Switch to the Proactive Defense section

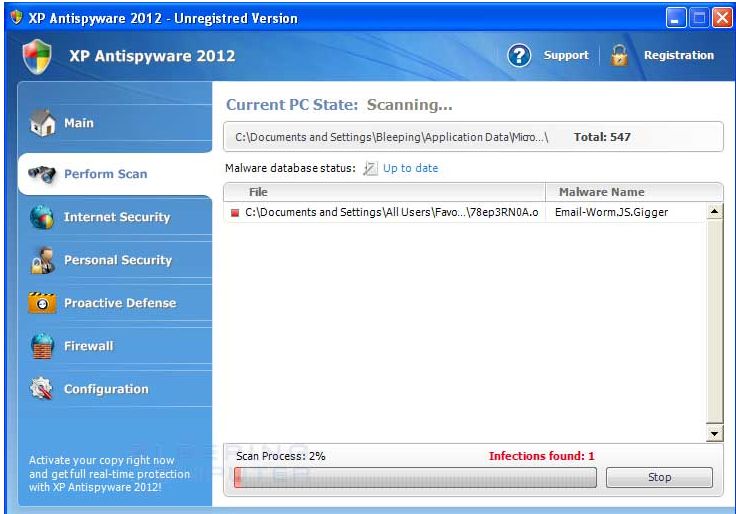pos(115,303)
